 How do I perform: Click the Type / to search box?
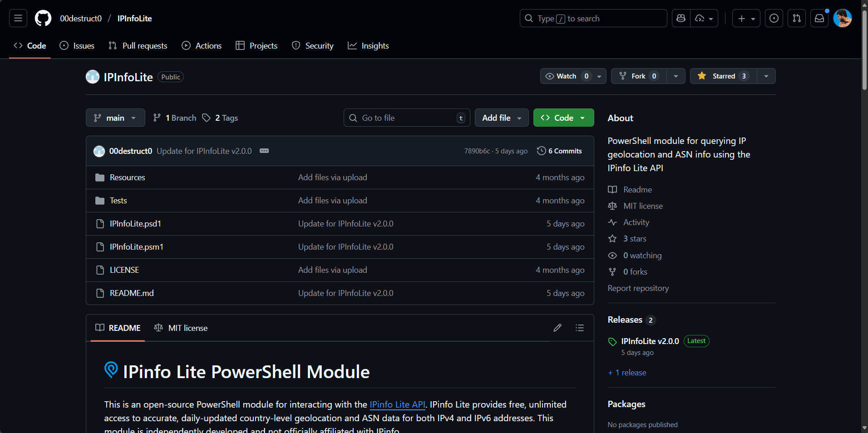pyautogui.click(x=593, y=18)
